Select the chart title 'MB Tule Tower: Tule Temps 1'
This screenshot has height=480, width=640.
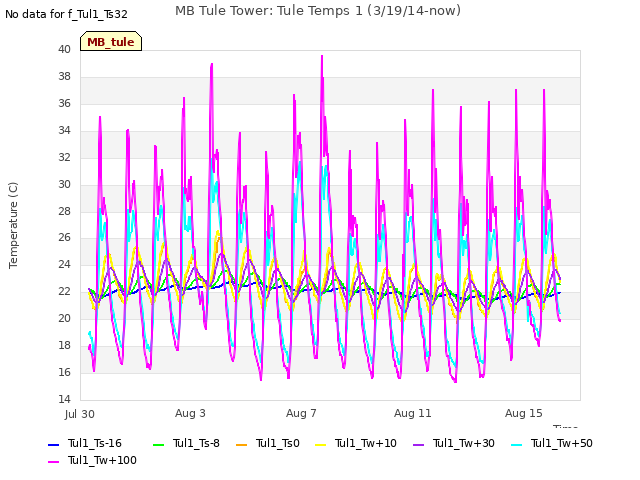(x=269, y=11)
